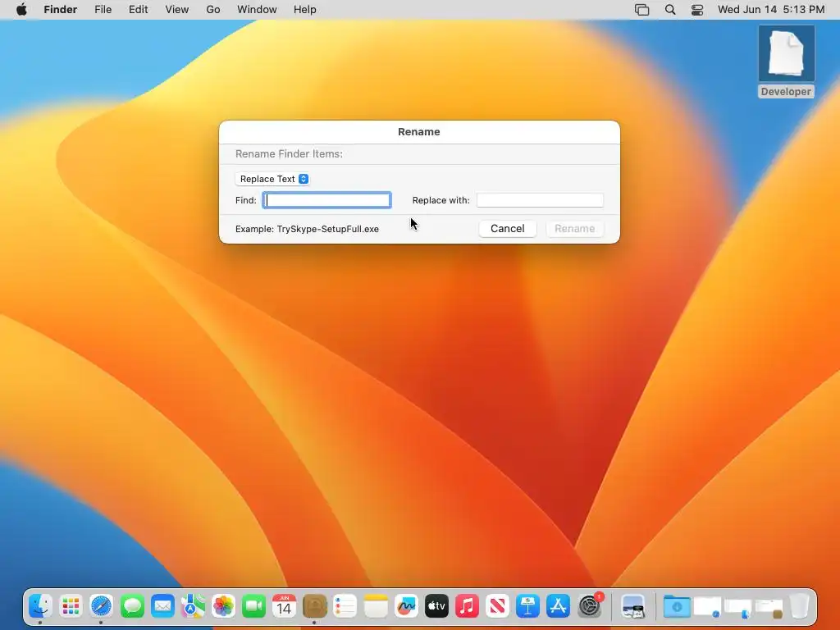
Task: Open the File menu
Action: pyautogui.click(x=103, y=10)
